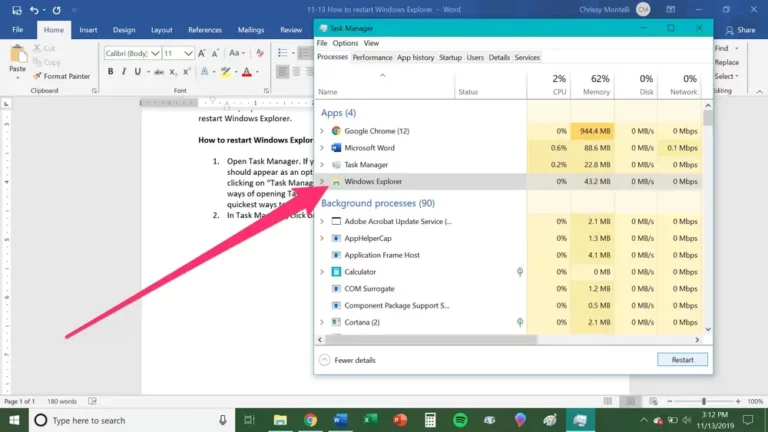
Task: Toggle Superscript formatting
Action: (187, 72)
